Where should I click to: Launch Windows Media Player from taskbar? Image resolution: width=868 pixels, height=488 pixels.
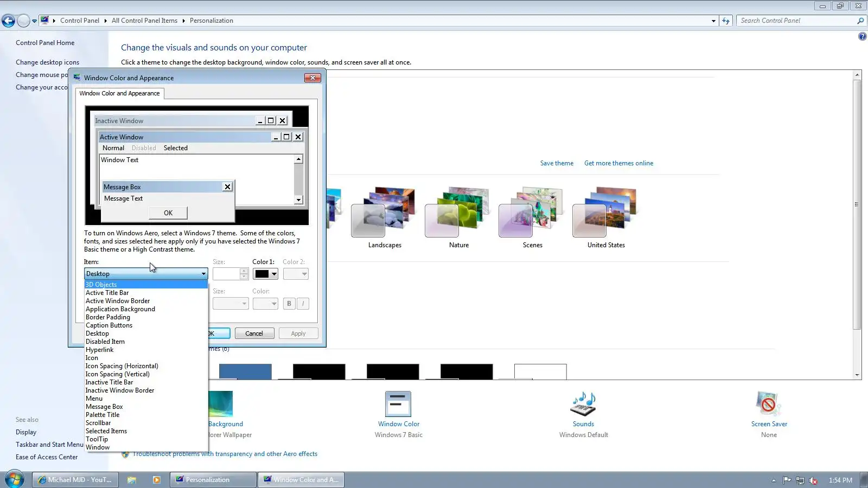[157, 480]
